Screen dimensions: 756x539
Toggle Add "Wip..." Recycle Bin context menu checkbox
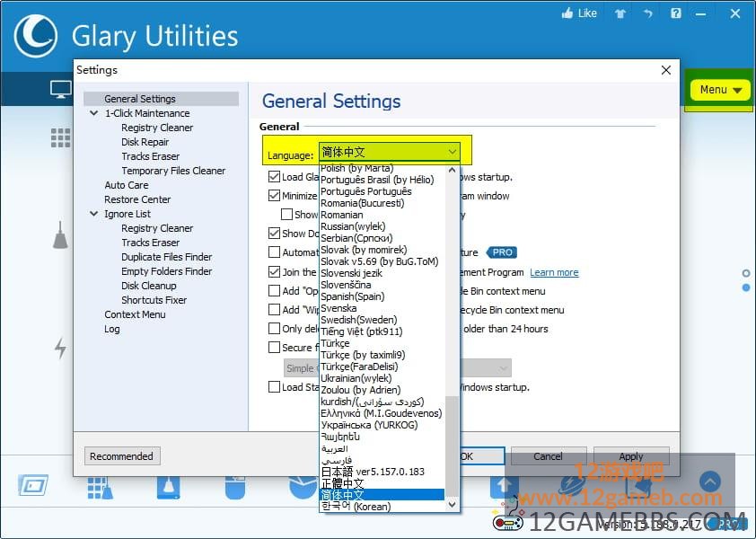point(275,309)
